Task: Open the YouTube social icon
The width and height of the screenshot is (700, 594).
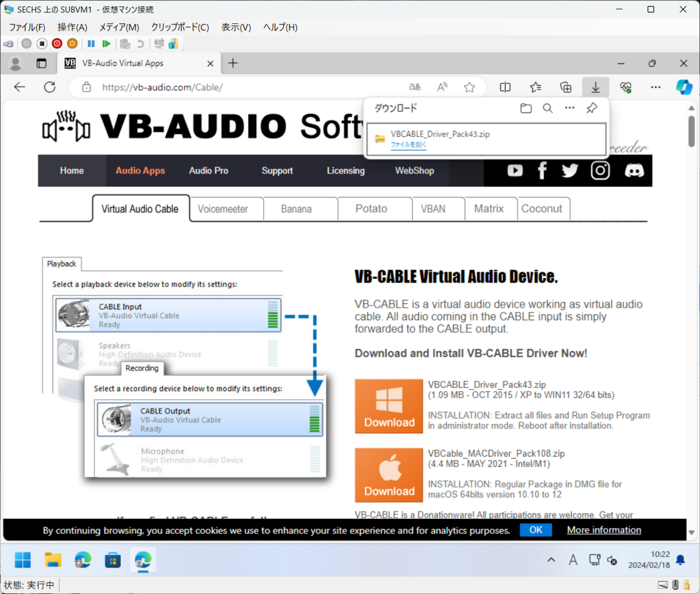Action: pos(515,170)
